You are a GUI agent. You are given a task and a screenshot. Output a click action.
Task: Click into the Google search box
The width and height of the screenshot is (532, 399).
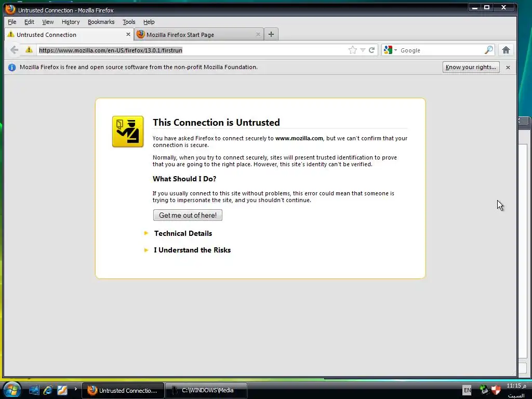click(x=441, y=50)
